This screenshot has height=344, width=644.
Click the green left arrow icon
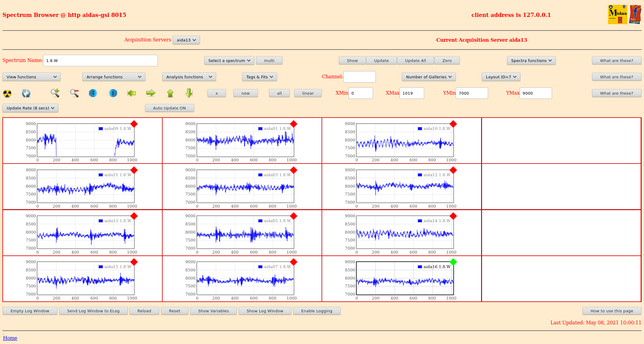(132, 93)
